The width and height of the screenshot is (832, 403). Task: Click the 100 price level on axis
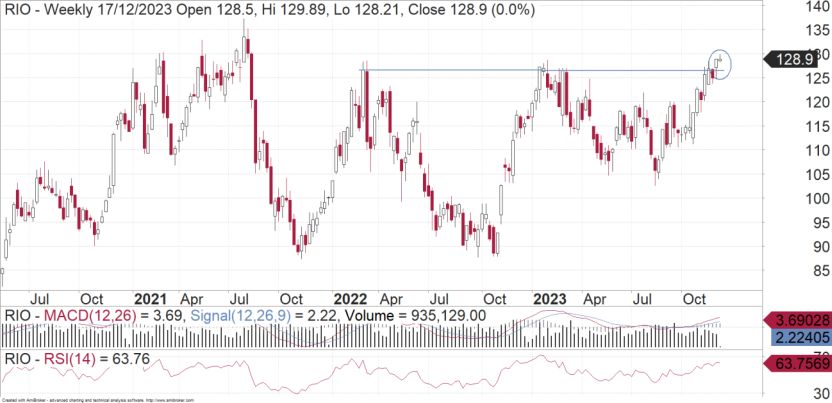[818, 198]
